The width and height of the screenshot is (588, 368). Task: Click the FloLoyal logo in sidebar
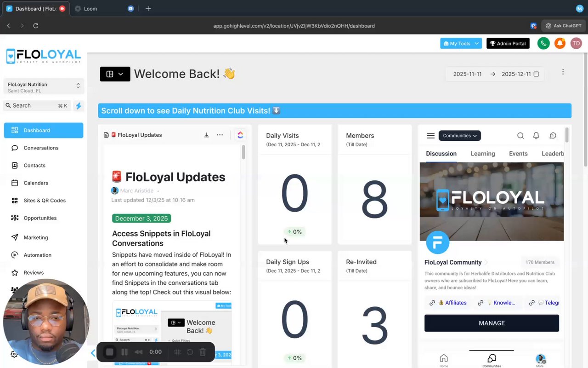[x=44, y=56]
